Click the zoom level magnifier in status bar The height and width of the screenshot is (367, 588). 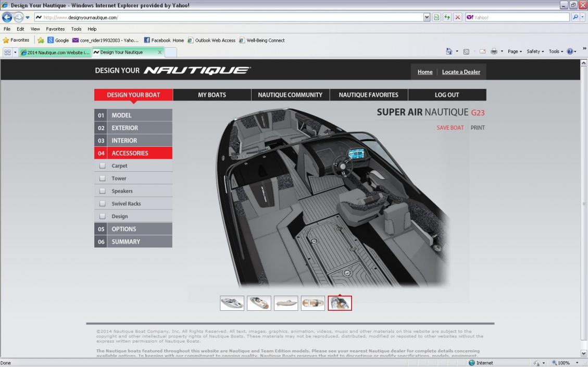pyautogui.click(x=554, y=363)
